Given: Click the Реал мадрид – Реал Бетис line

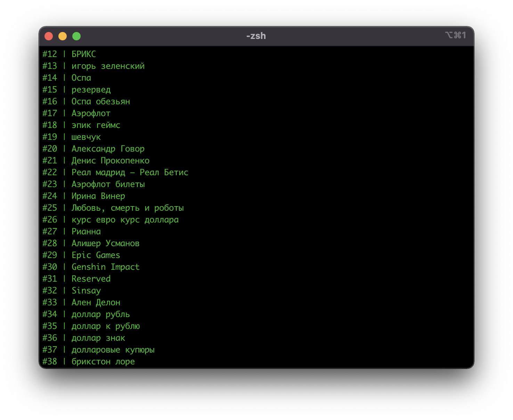Looking at the screenshot, I should 130,172.
